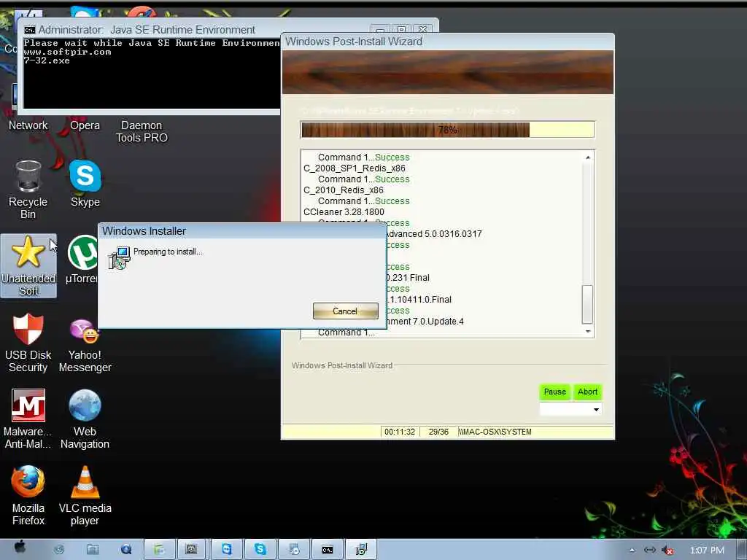Image resolution: width=747 pixels, height=560 pixels.
Task: Open the Web Navigation globe icon
Action: point(85,419)
